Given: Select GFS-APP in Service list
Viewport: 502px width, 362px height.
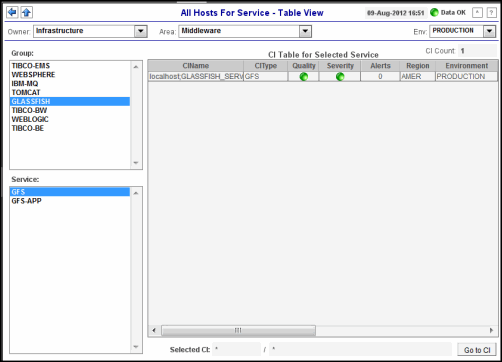Looking at the screenshot, I should pyautogui.click(x=70, y=201).
